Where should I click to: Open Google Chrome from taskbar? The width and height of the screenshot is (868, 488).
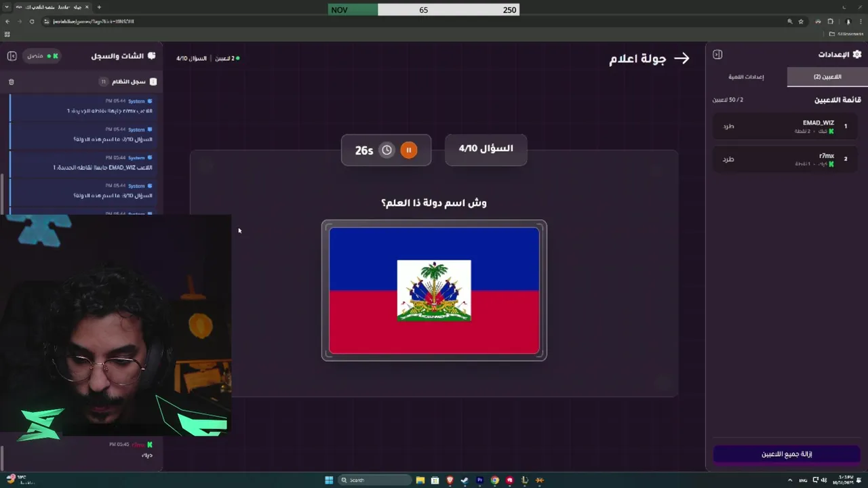click(x=494, y=480)
